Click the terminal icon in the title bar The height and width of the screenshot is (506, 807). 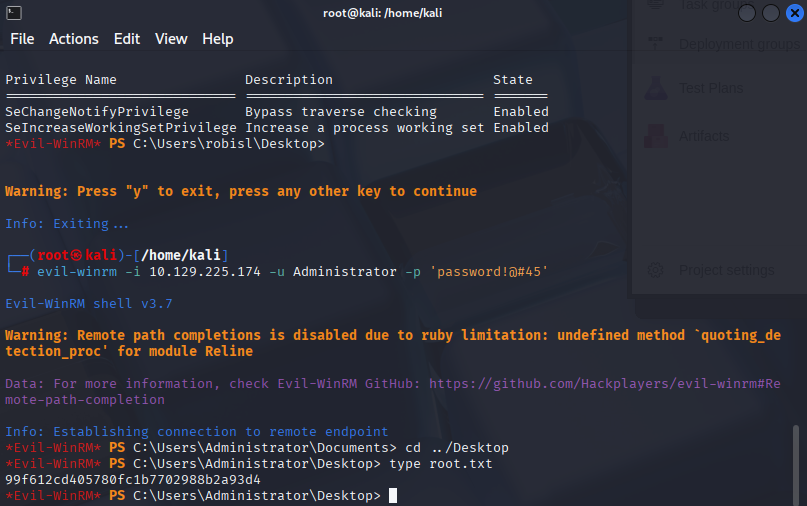point(14,13)
